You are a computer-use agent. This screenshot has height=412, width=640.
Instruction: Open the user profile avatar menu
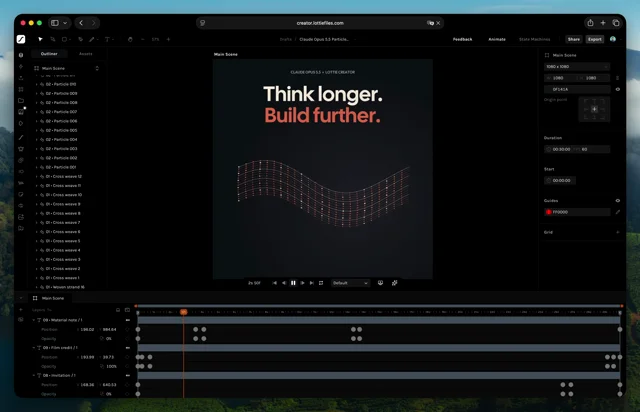(613, 39)
